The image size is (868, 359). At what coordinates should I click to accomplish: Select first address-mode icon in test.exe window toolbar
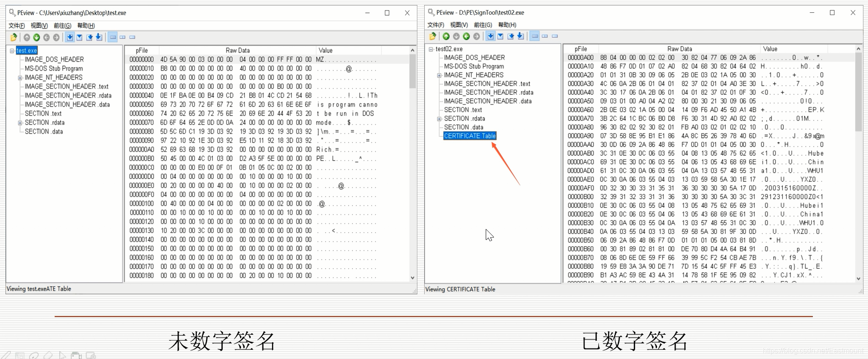tap(70, 37)
